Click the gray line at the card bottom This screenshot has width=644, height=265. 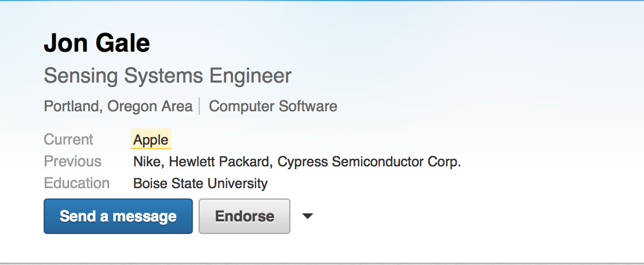pos(321,263)
